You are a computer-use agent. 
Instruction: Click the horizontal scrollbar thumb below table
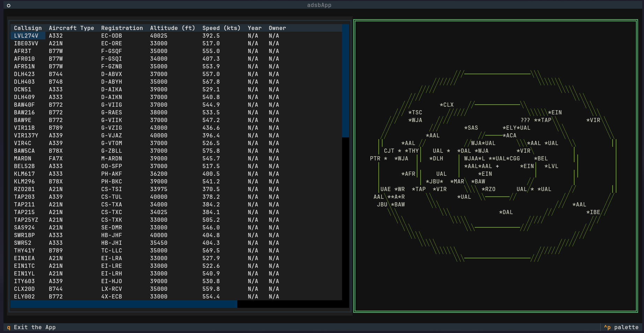124,304
